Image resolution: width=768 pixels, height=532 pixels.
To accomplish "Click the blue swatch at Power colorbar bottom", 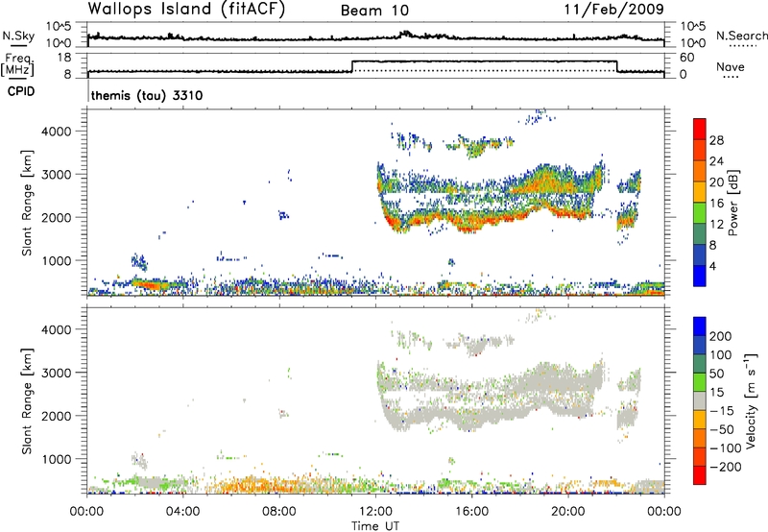I will pos(700,276).
